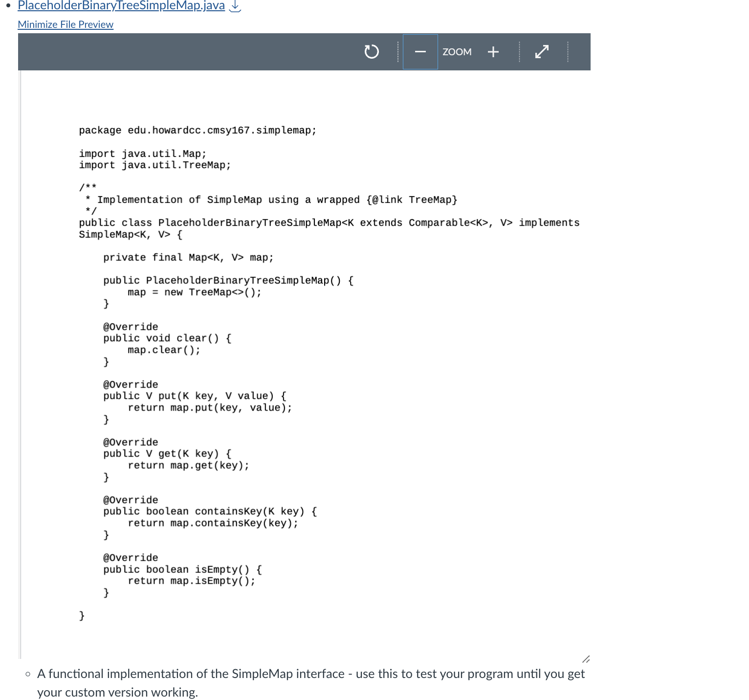Click the containsKey method signature

[209, 511]
